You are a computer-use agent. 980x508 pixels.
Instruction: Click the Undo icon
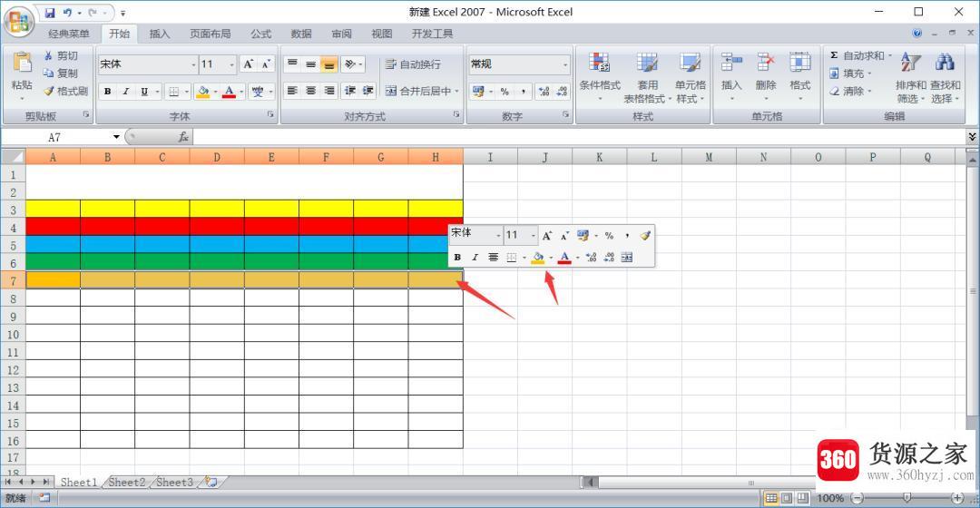(67, 12)
